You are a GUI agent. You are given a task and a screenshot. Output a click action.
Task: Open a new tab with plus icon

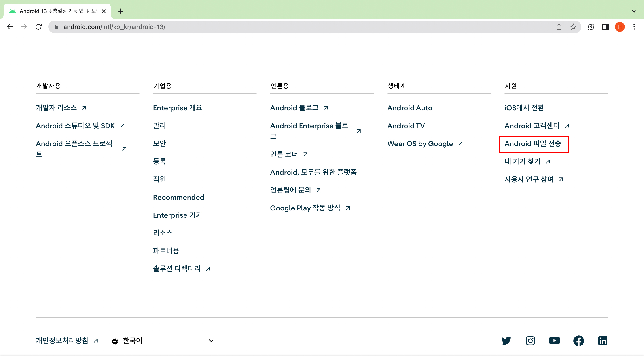tap(121, 11)
